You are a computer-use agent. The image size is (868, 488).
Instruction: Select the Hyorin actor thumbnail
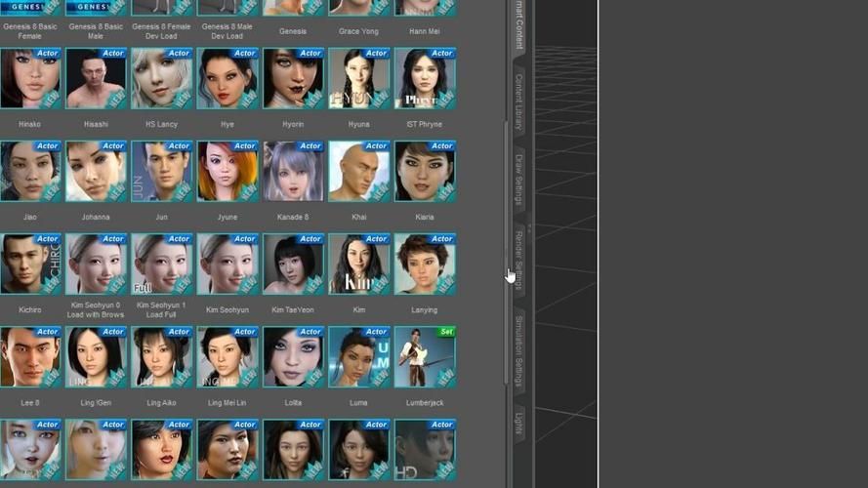coord(293,78)
